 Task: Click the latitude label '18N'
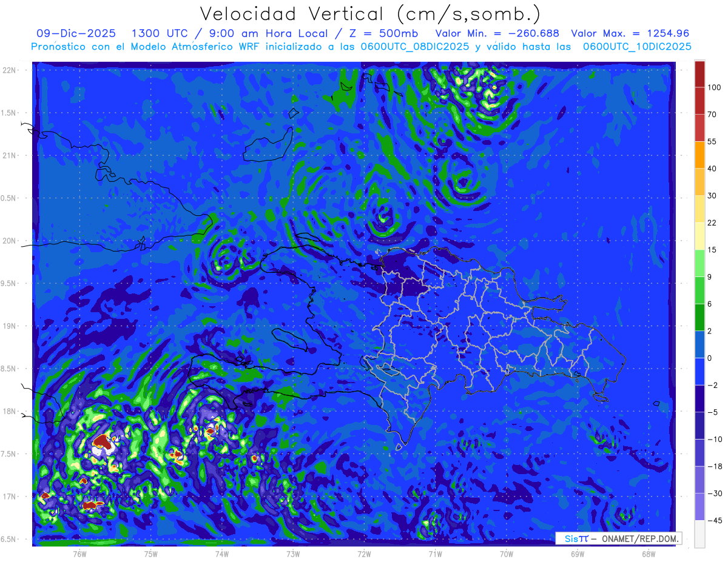click(10, 411)
